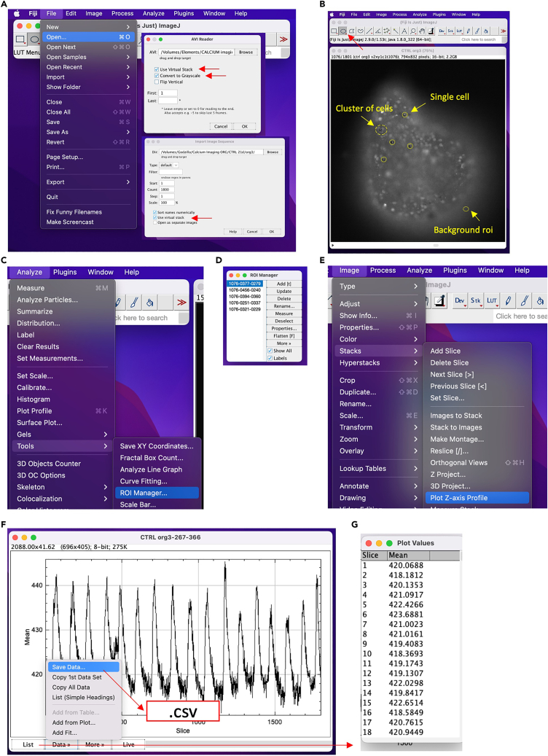Click Browse in the AVI Reader dialog

click(246, 52)
